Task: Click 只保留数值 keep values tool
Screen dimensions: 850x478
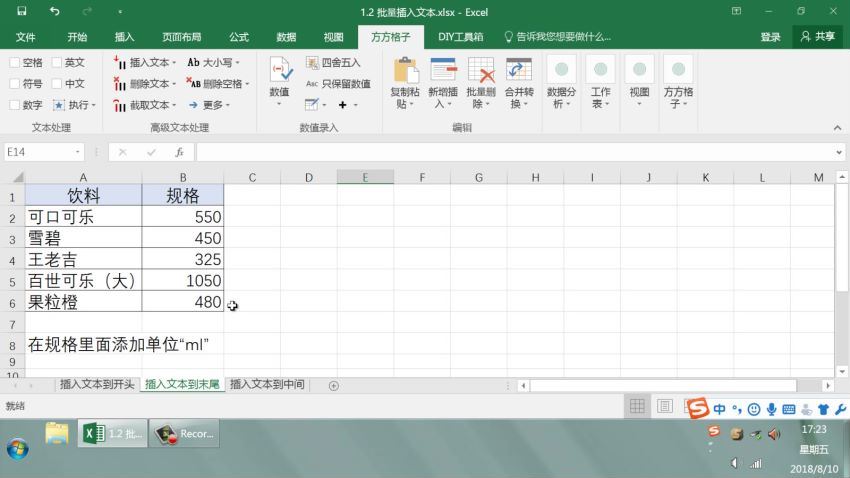Action: 338,84
